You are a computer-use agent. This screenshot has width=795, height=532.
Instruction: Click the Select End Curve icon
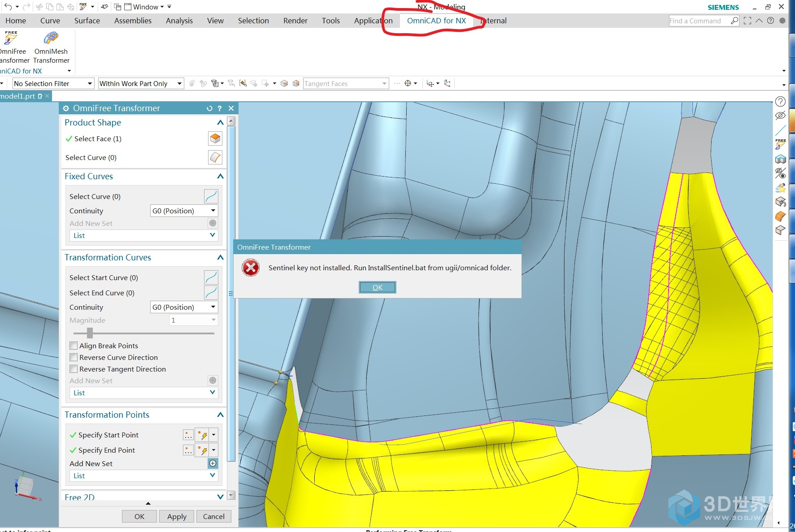pyautogui.click(x=211, y=293)
